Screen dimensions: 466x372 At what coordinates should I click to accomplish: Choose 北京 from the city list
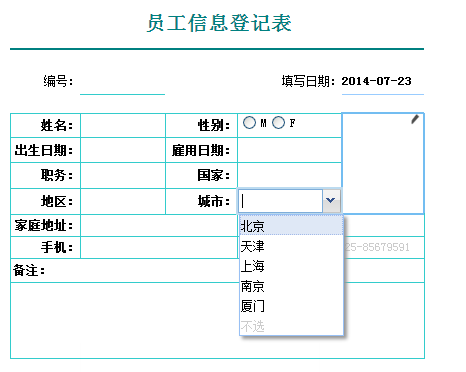point(291,226)
